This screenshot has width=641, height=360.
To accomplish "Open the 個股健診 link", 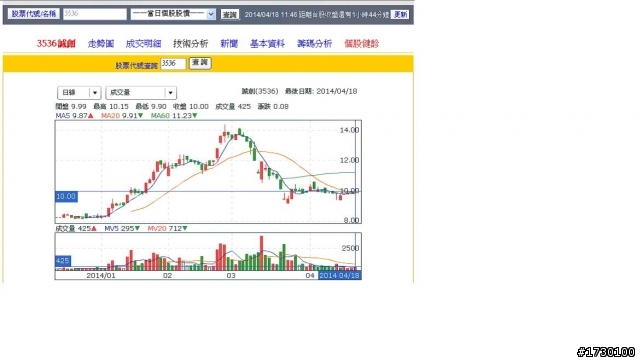I will pos(361,44).
